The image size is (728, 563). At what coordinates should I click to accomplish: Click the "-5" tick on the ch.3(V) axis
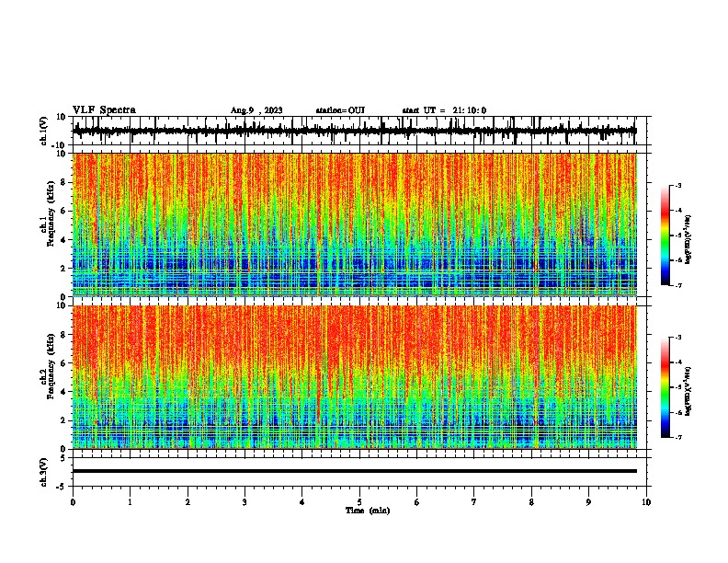62,487
